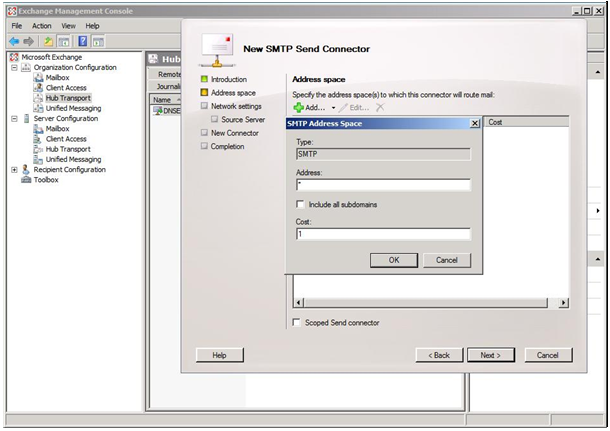This screenshot has height=431, width=610.
Task: Check the Scoped Send connector box
Action: [296, 323]
